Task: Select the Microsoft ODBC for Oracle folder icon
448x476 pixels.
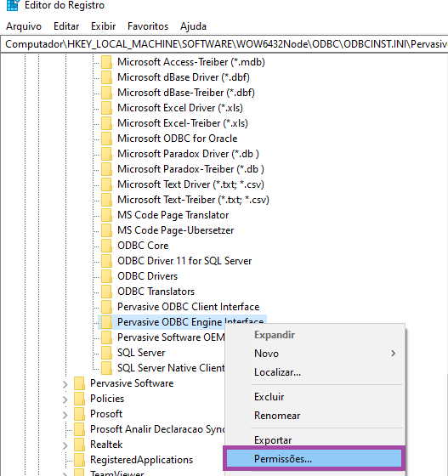Action: [x=106, y=139]
